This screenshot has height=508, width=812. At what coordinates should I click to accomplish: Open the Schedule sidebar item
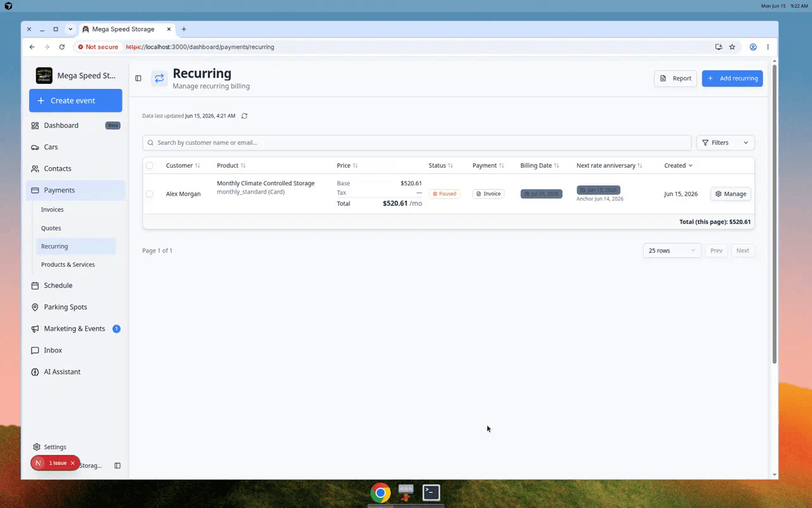point(75,286)
